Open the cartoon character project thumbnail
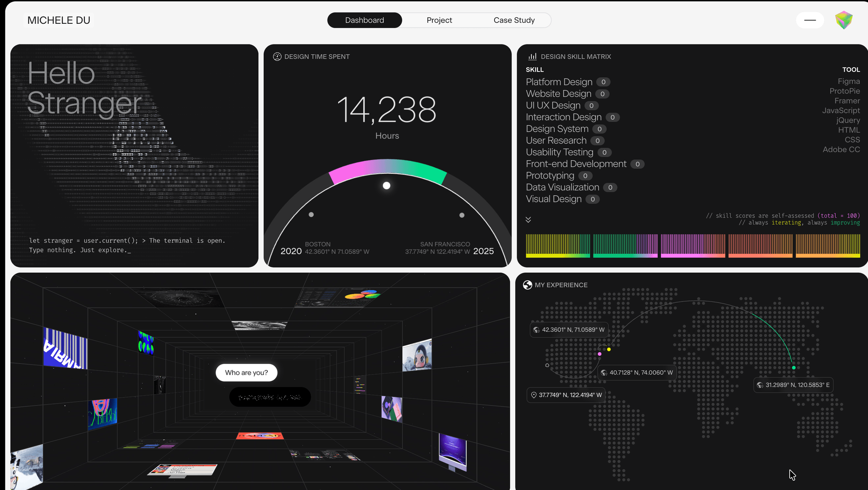The height and width of the screenshot is (490, 868). [417, 355]
